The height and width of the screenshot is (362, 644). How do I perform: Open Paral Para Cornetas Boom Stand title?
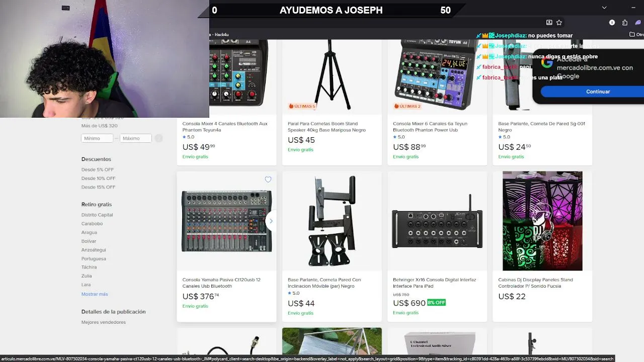click(x=327, y=127)
